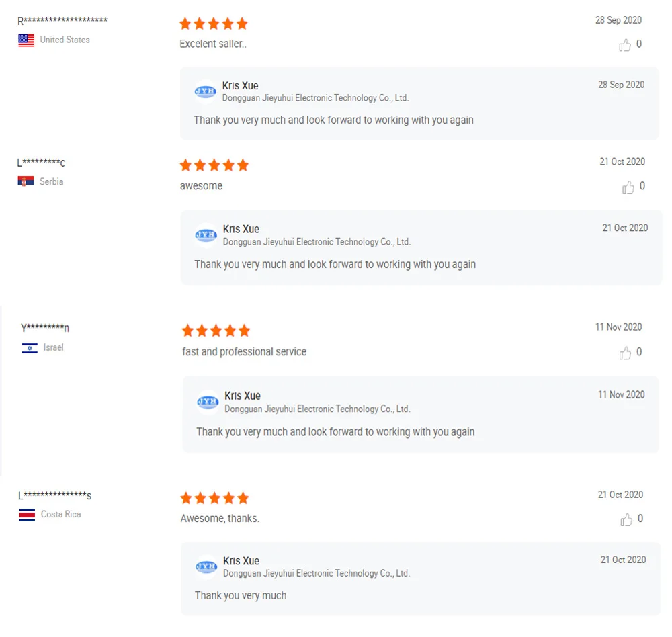Click reviewer name R******** from United States
Viewport: 672px width, 637px height.
[x=62, y=21]
